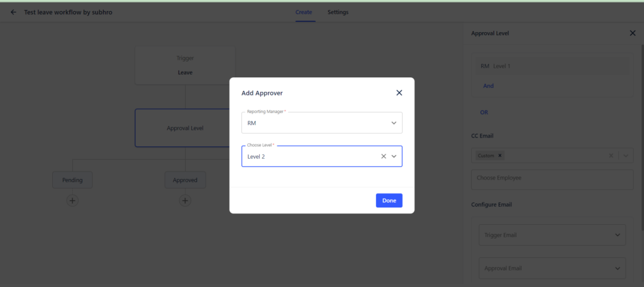Add a step under Approved

coord(185,200)
